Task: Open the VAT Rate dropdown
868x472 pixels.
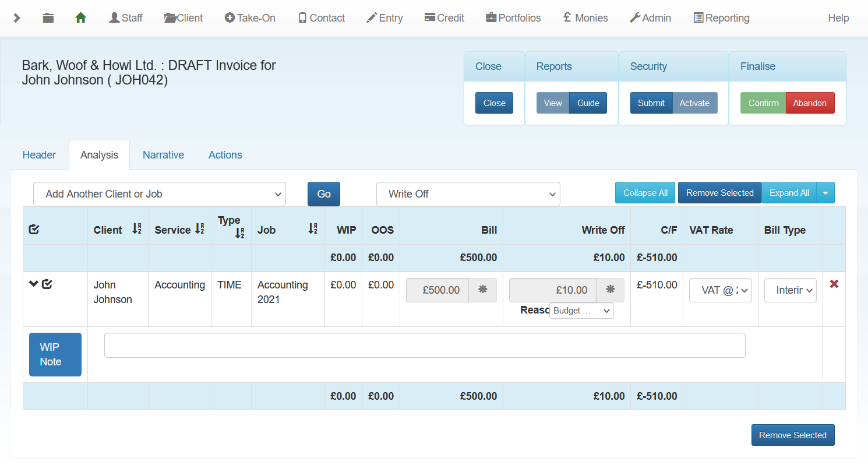Action: pyautogui.click(x=720, y=290)
